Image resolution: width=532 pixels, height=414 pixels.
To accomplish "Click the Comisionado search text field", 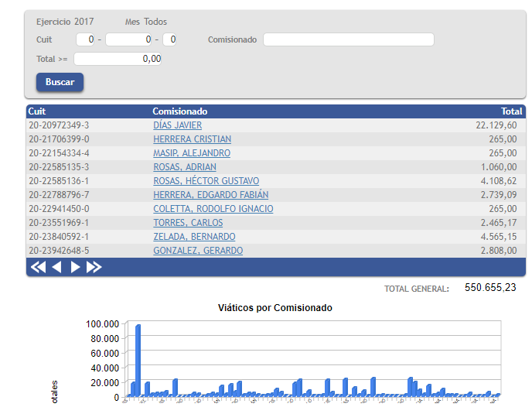I will click(348, 39).
